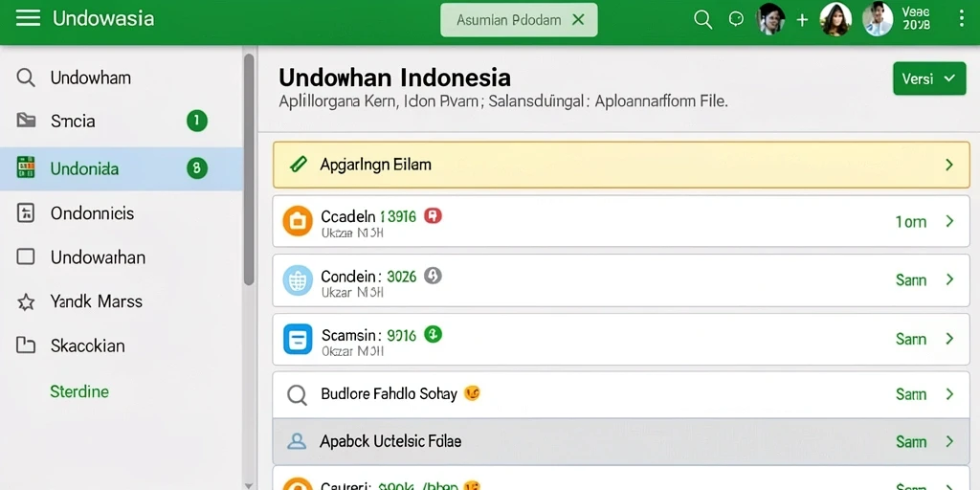Click the magnifier icon in Budlore row

tap(297, 394)
